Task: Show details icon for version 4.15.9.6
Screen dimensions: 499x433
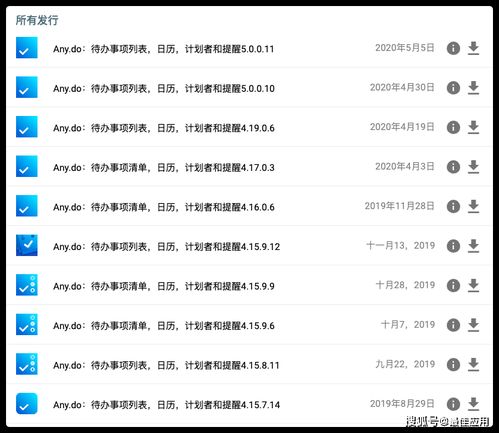Action: click(x=453, y=325)
